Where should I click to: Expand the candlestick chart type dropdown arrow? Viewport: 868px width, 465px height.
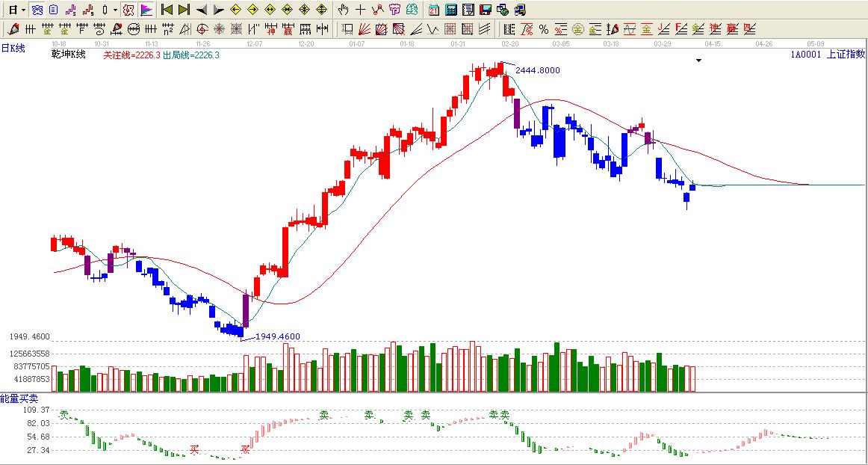114,10
